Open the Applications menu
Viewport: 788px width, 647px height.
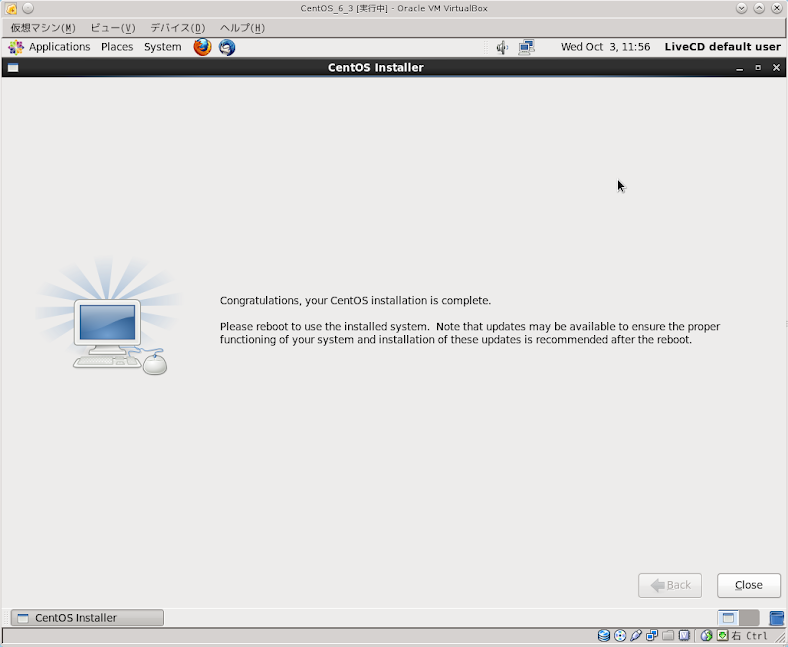click(x=49, y=47)
